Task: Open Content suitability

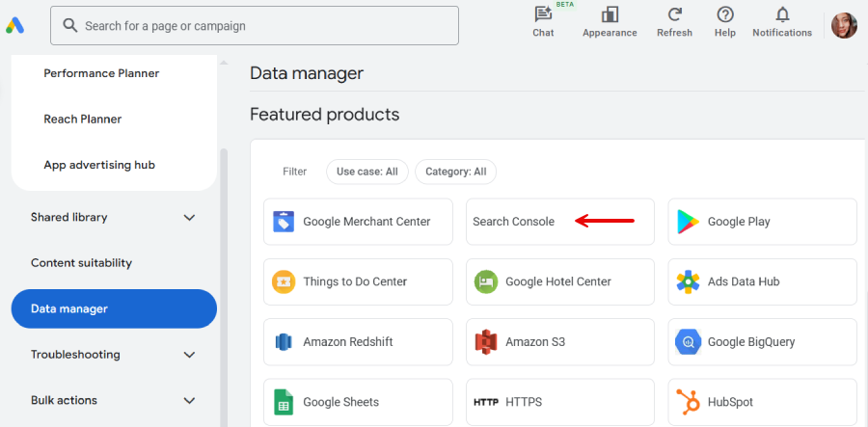Action: (x=81, y=263)
